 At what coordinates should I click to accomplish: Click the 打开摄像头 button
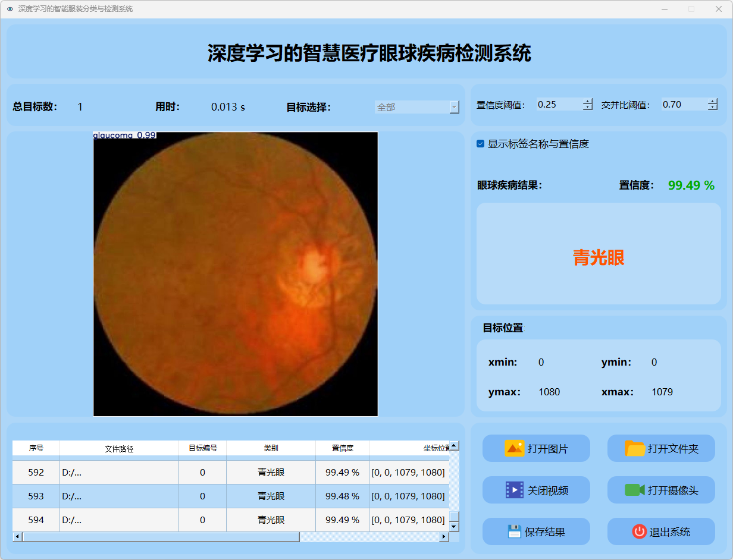tap(661, 490)
